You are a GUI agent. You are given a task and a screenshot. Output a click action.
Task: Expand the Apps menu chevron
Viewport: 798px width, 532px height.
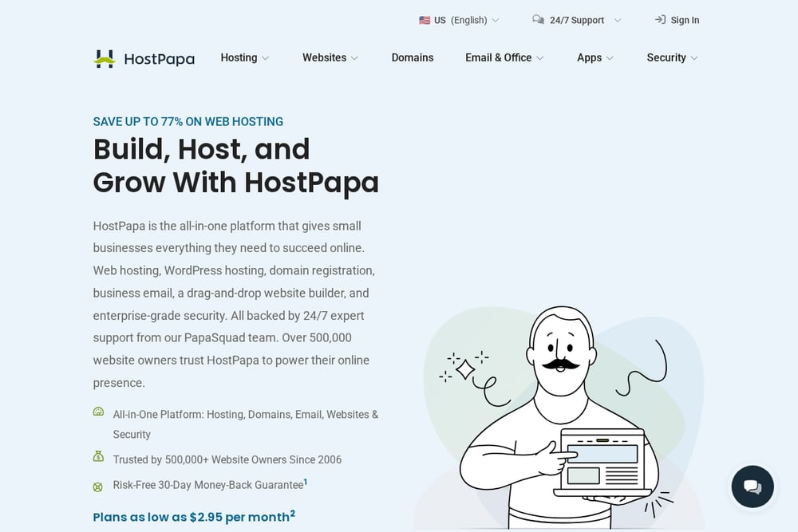pyautogui.click(x=610, y=58)
